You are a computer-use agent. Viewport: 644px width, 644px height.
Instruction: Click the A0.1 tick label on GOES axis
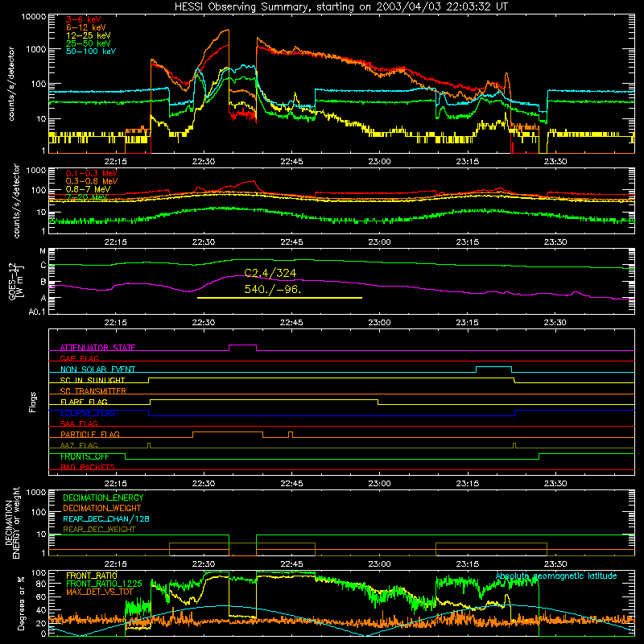tap(37, 312)
